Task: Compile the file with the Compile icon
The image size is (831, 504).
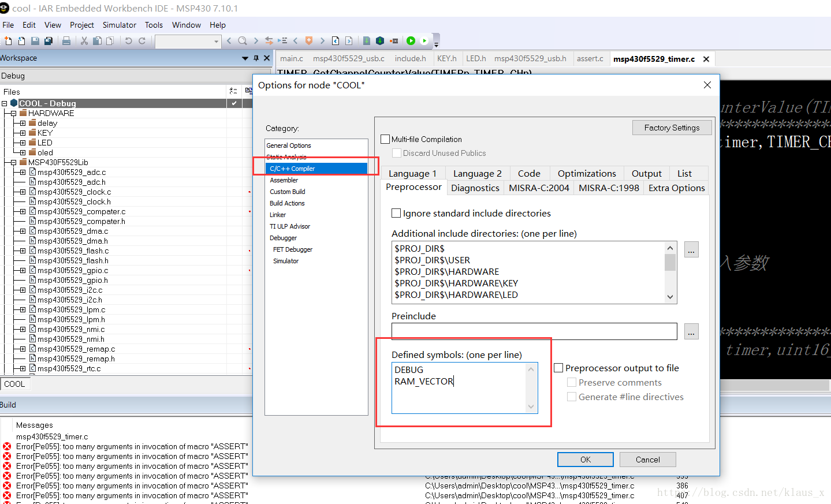Action: coord(367,41)
